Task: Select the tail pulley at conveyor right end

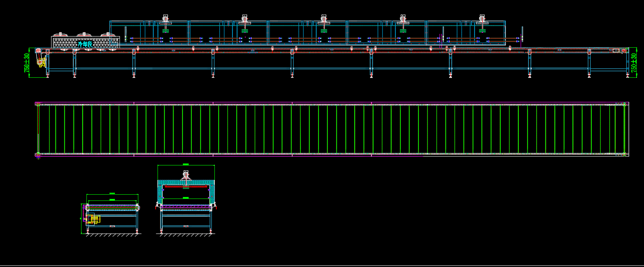Action: pyautogui.click(x=624, y=50)
